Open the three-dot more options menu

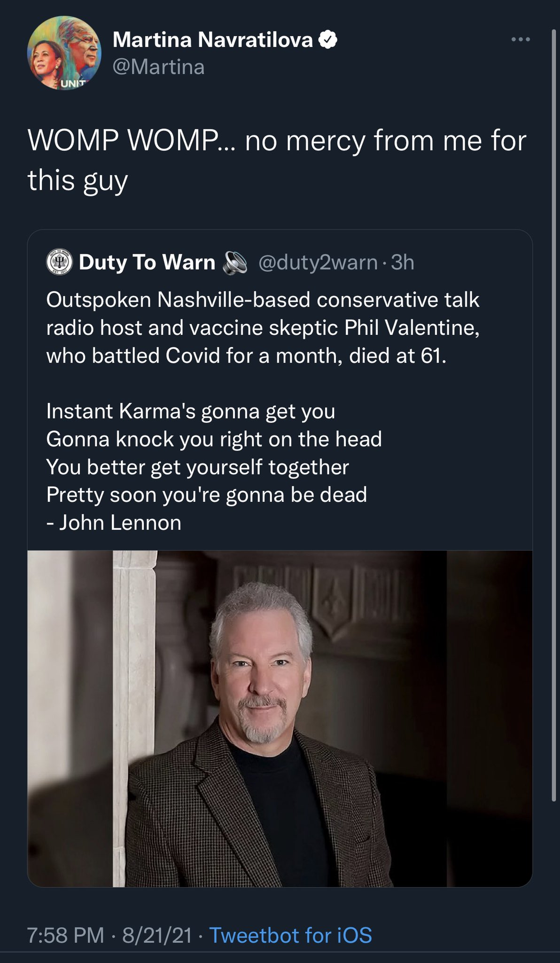click(521, 40)
